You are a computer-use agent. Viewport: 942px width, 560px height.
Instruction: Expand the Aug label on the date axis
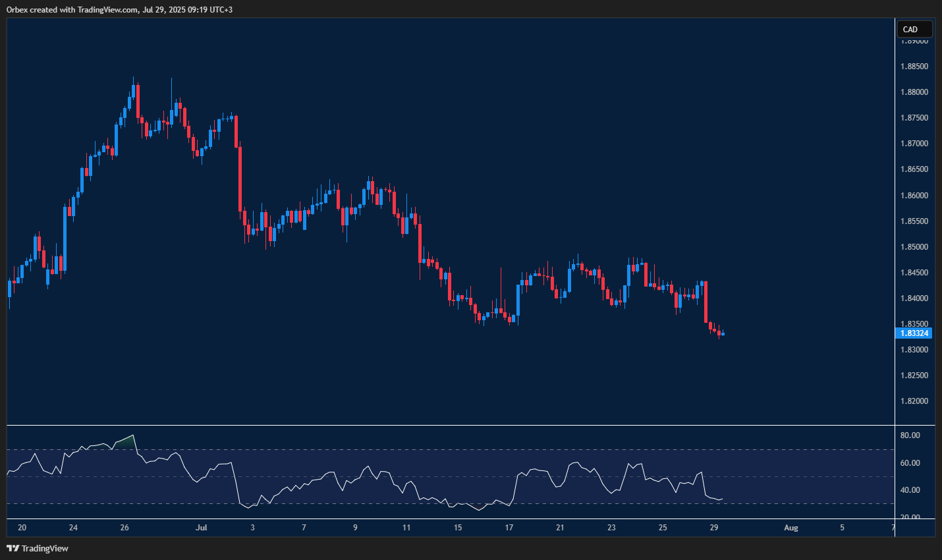click(790, 528)
